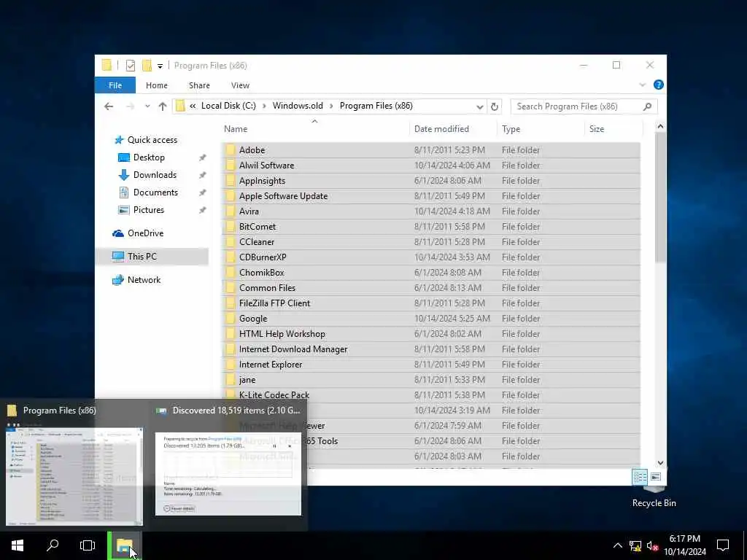Click the Common Files folder icon
This screenshot has width=747, height=560.
231,287
